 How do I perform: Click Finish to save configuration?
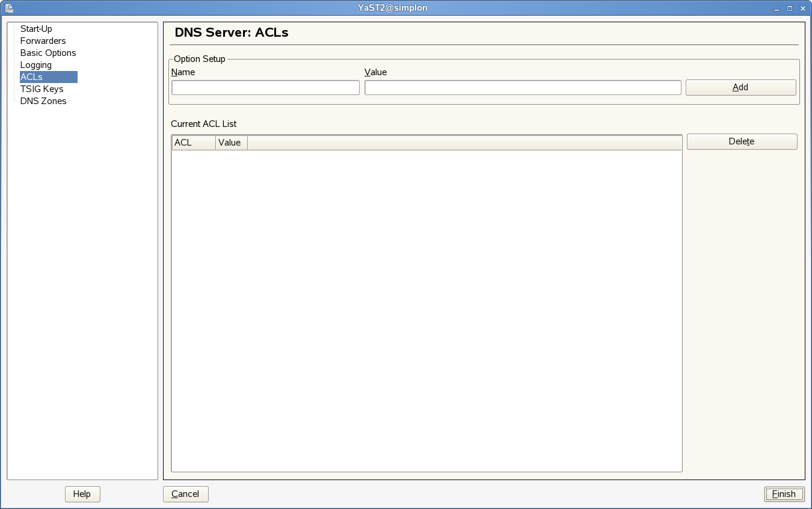click(784, 494)
